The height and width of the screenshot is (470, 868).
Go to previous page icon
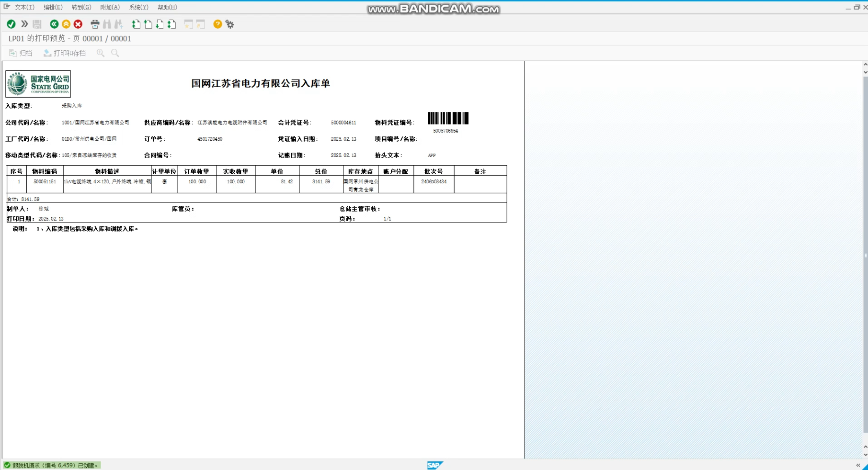point(148,24)
